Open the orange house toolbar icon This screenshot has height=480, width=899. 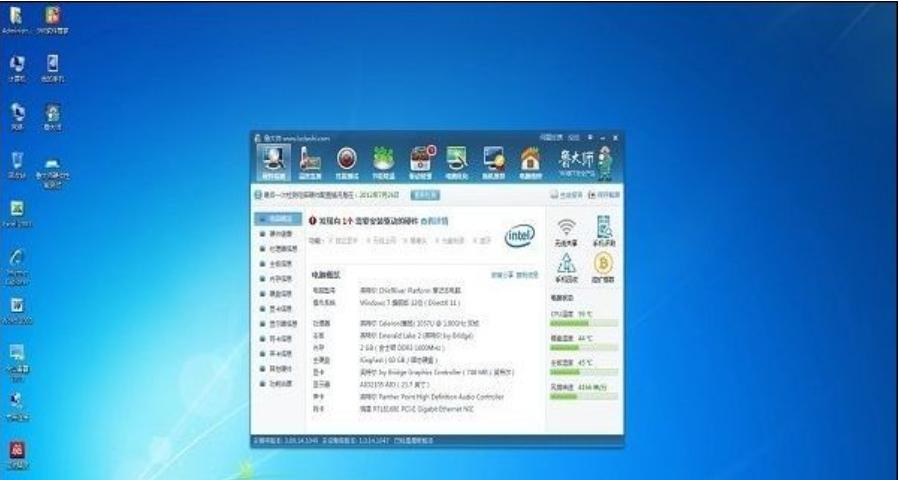(530, 163)
